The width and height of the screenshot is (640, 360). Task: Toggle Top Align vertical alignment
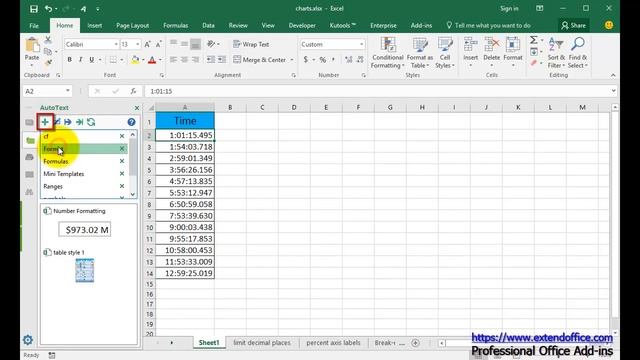click(x=173, y=44)
